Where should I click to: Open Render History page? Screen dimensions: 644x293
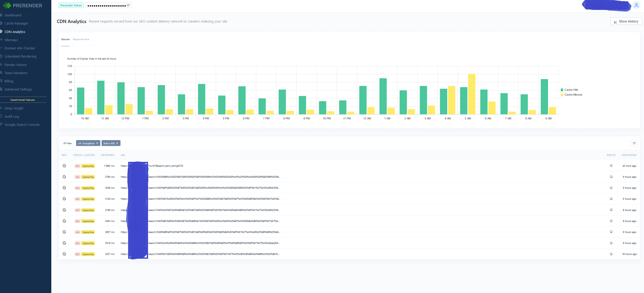(x=16, y=65)
